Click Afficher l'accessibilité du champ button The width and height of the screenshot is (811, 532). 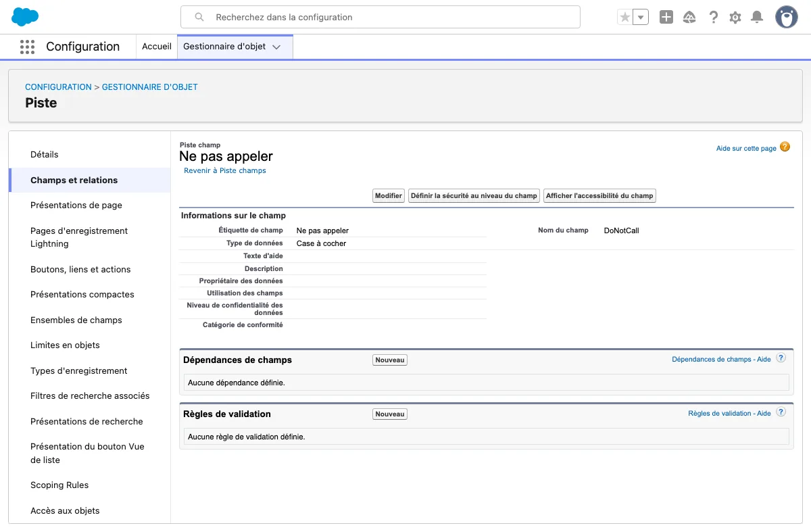click(599, 196)
